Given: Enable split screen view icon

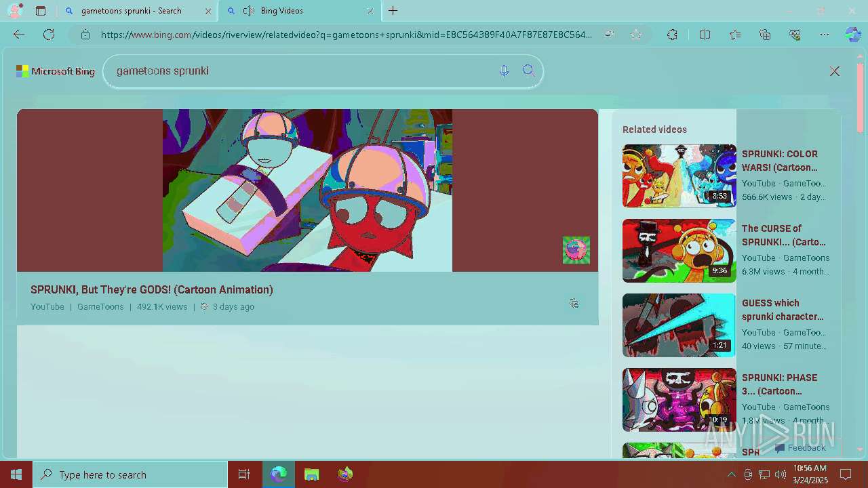Looking at the screenshot, I should [x=705, y=35].
